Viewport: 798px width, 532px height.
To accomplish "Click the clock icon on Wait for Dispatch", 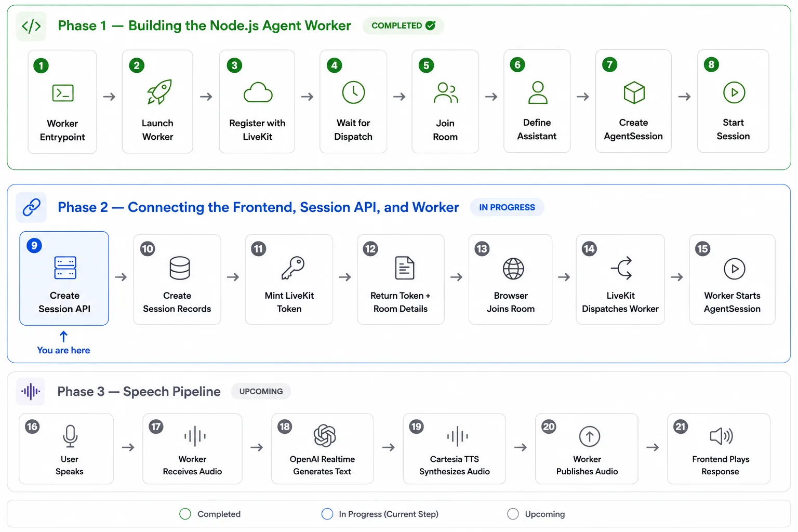I will coord(354,92).
